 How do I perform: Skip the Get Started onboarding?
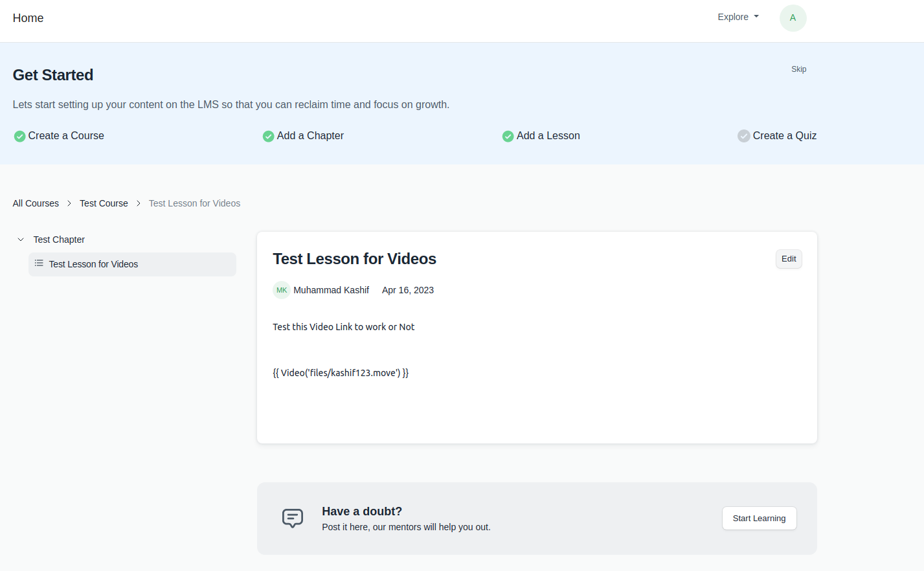pyautogui.click(x=798, y=69)
